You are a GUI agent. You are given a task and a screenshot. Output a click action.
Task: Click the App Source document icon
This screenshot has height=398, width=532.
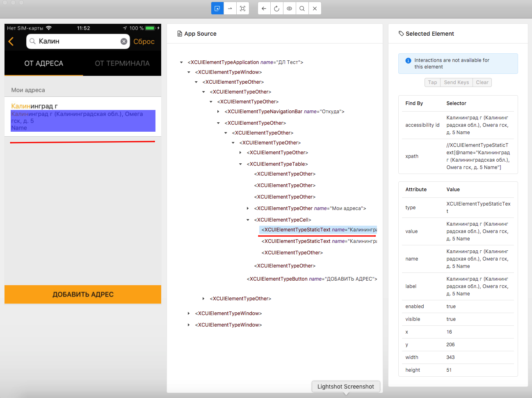(x=179, y=33)
